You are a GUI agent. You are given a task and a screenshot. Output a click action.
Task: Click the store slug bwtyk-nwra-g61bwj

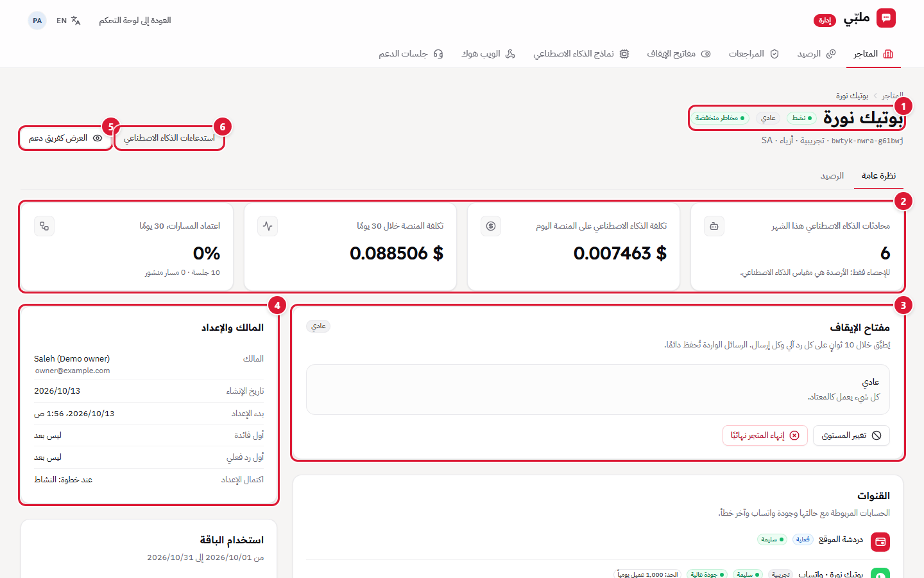(868, 141)
